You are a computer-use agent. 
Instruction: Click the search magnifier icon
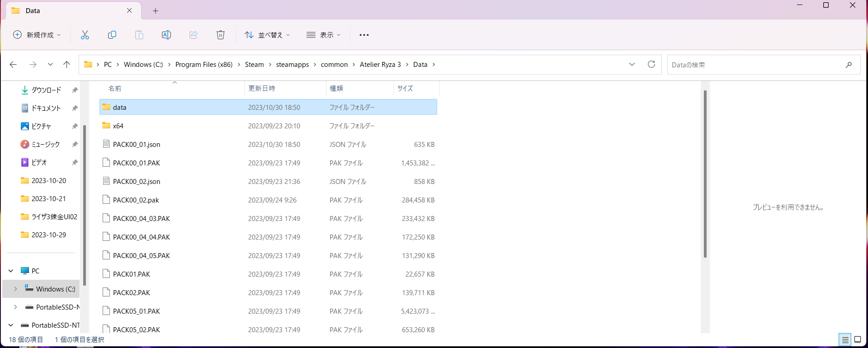[x=849, y=65]
